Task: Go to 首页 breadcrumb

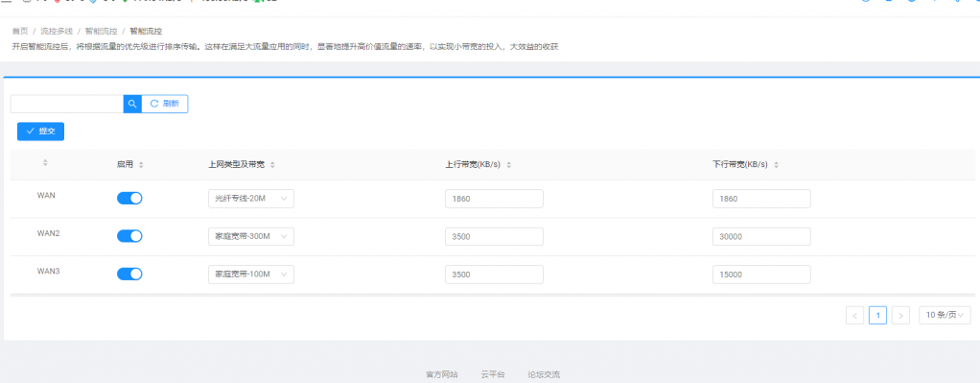Action: 20,31
